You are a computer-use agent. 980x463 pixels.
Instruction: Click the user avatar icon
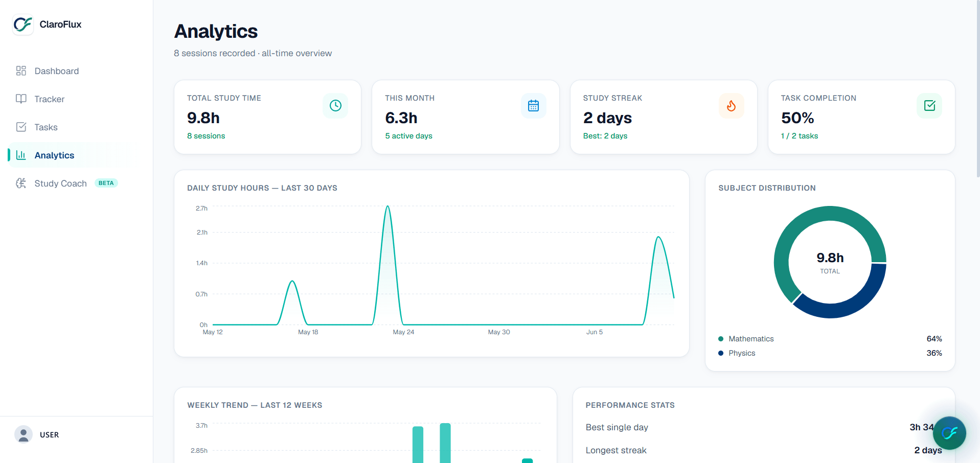(x=24, y=435)
